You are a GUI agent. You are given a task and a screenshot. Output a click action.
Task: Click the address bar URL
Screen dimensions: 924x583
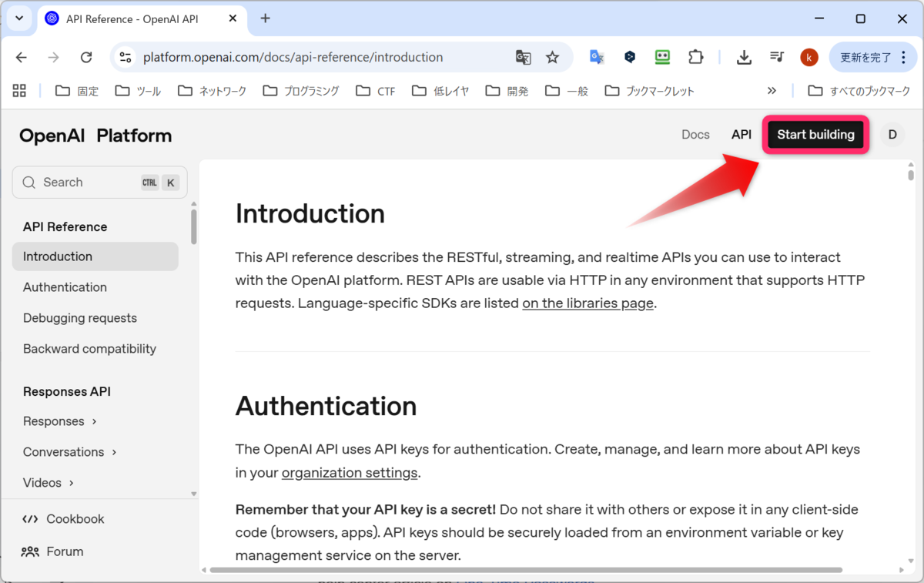coord(293,57)
